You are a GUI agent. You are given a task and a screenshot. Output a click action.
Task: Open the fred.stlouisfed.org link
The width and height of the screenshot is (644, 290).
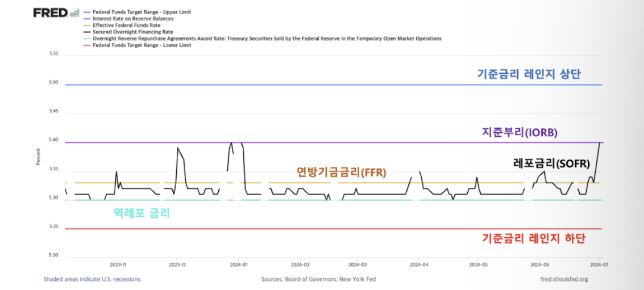(565, 279)
